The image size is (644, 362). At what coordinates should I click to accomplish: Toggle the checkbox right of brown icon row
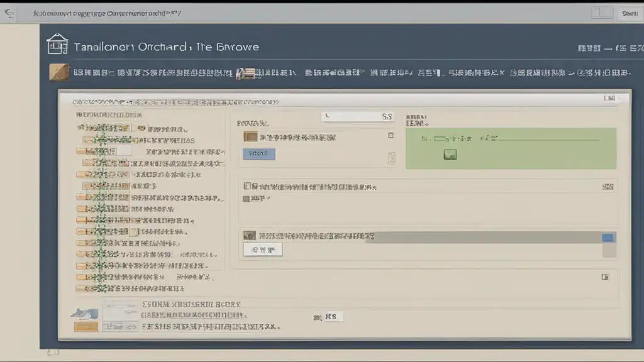[391, 135]
